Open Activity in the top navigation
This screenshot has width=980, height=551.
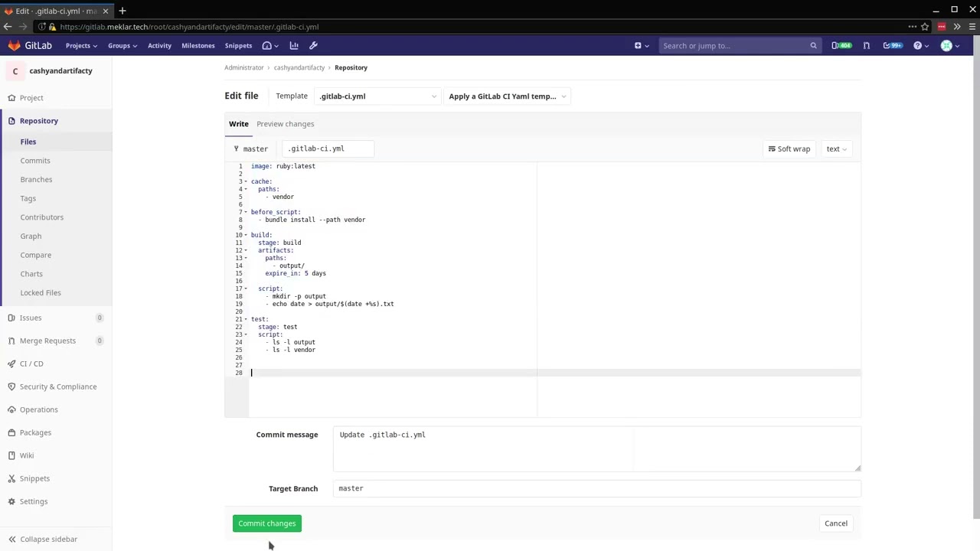click(159, 45)
